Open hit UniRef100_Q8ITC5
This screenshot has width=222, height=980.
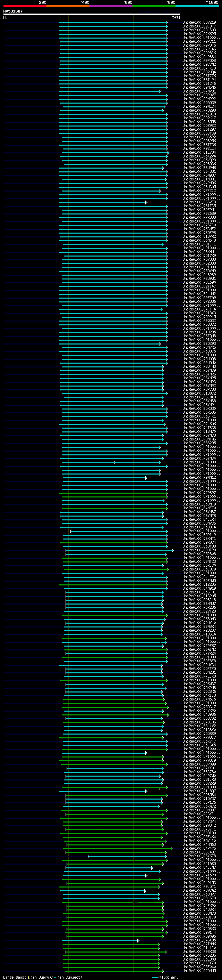[199, 206]
